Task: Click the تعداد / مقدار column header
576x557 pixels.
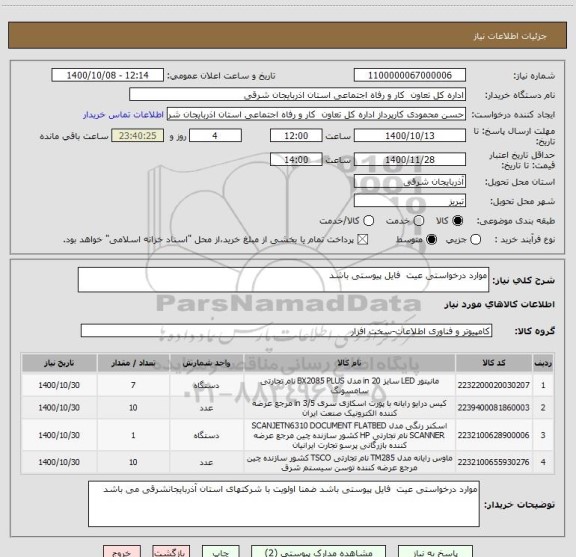Action: tap(133, 363)
